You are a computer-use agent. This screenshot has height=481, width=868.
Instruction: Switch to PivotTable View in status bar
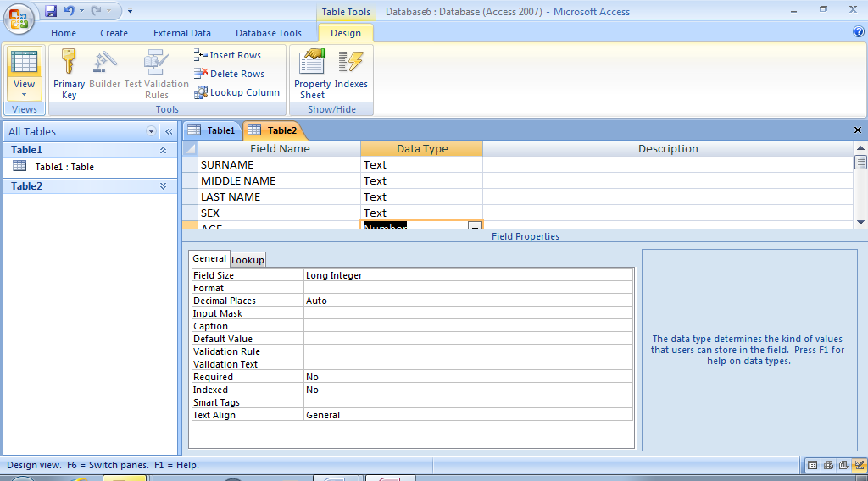[x=828, y=465]
